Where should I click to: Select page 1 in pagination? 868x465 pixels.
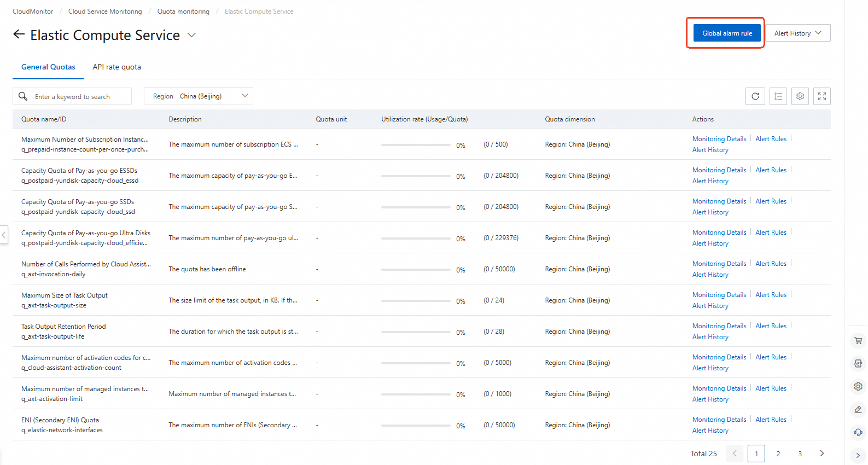[756, 454]
